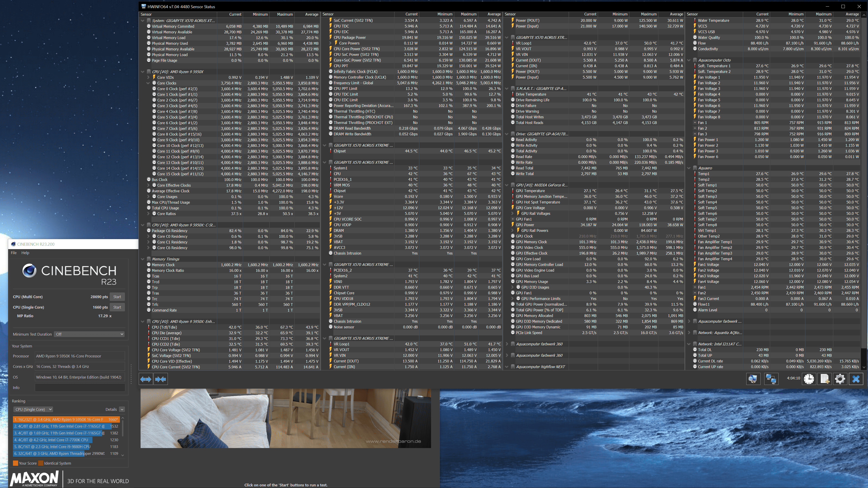Collapse the Aquacomputer Octo group
Viewport: 868px width, 488px height.
689,60
